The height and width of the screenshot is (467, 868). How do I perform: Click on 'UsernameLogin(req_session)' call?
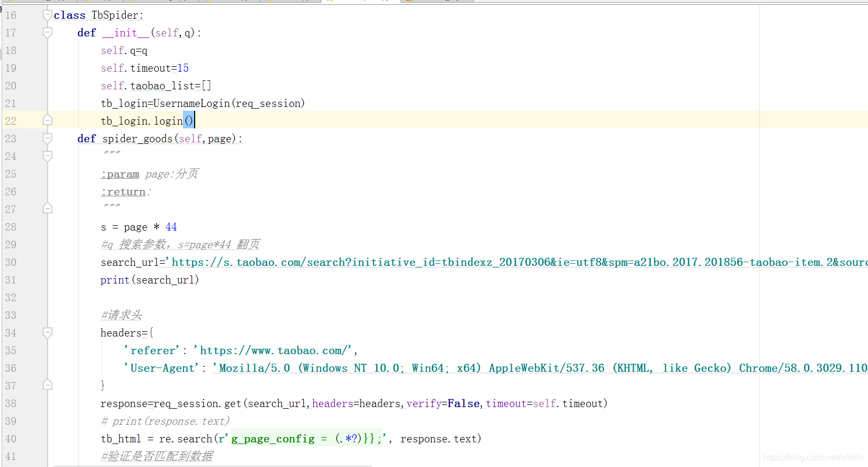tap(229, 103)
